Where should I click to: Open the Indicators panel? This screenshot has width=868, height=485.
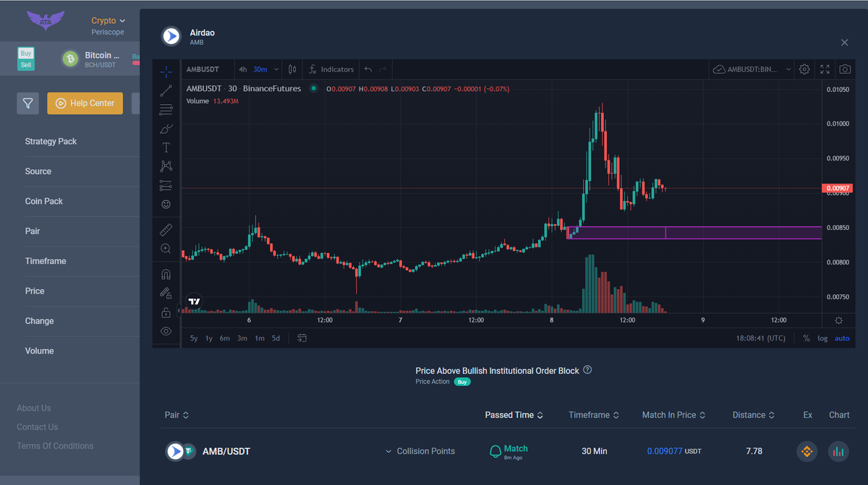click(x=331, y=69)
